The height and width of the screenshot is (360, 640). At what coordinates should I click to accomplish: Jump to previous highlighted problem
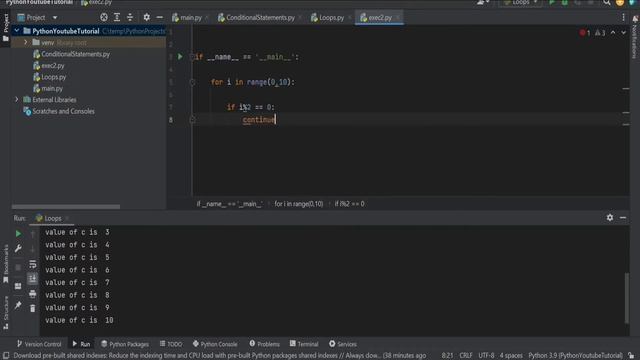coord(613,33)
